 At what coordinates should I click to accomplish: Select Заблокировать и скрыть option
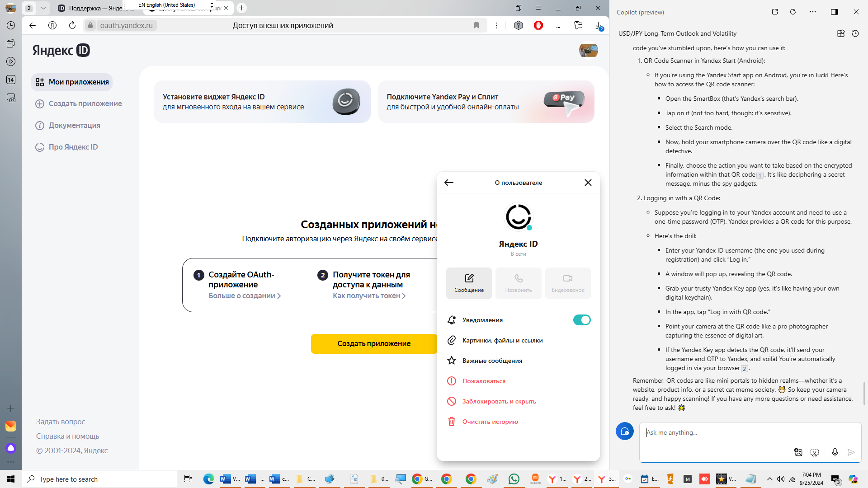tap(519, 401)
